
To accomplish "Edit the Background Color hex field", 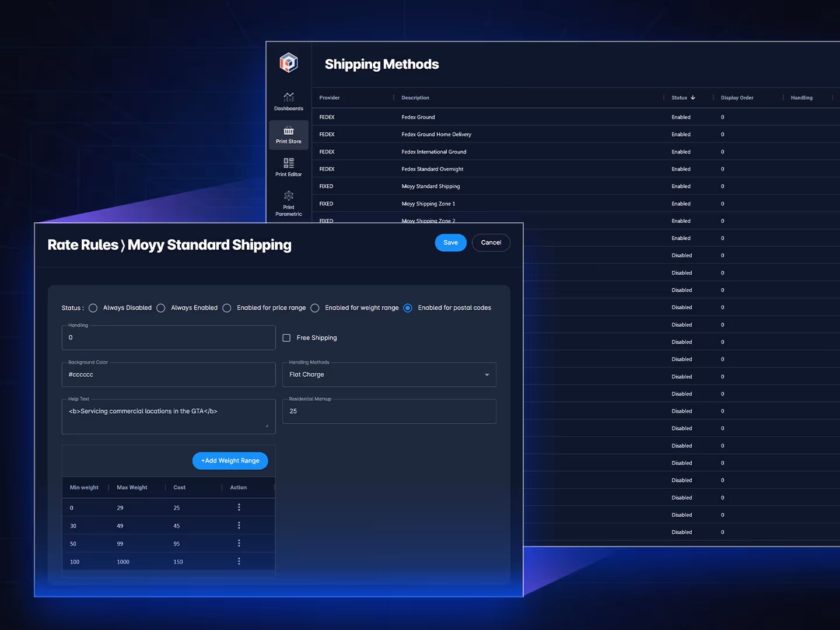I will tap(169, 374).
